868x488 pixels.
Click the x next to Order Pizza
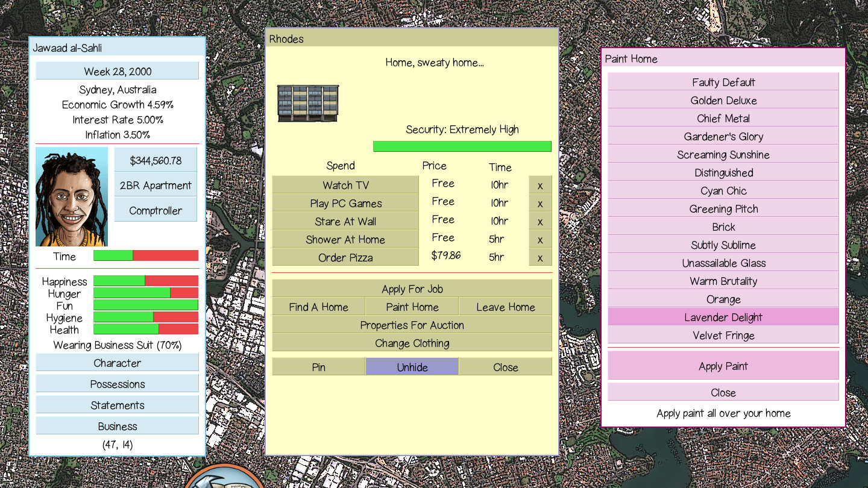pyautogui.click(x=540, y=257)
